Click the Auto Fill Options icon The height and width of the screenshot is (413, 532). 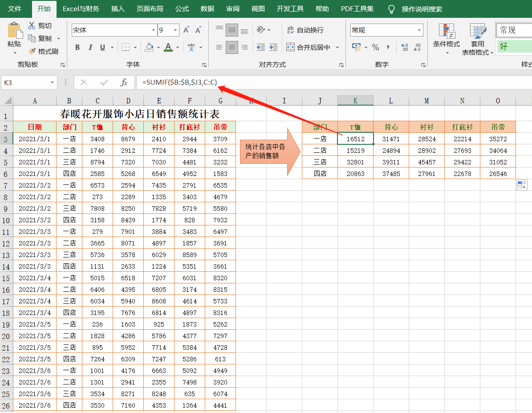click(x=521, y=185)
